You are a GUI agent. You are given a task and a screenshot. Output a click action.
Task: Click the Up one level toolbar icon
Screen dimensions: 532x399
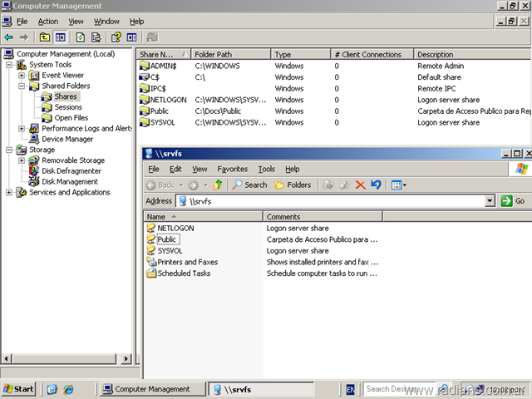click(x=44, y=37)
